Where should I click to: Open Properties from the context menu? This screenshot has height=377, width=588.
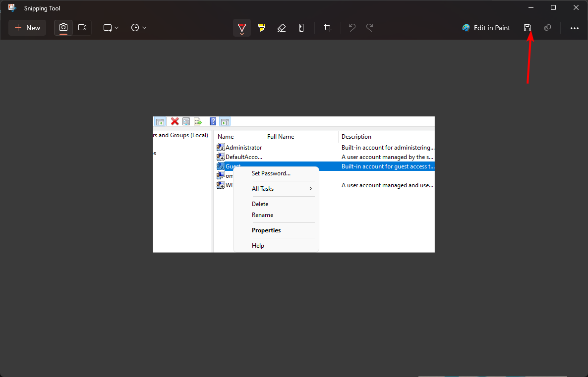[x=266, y=230]
